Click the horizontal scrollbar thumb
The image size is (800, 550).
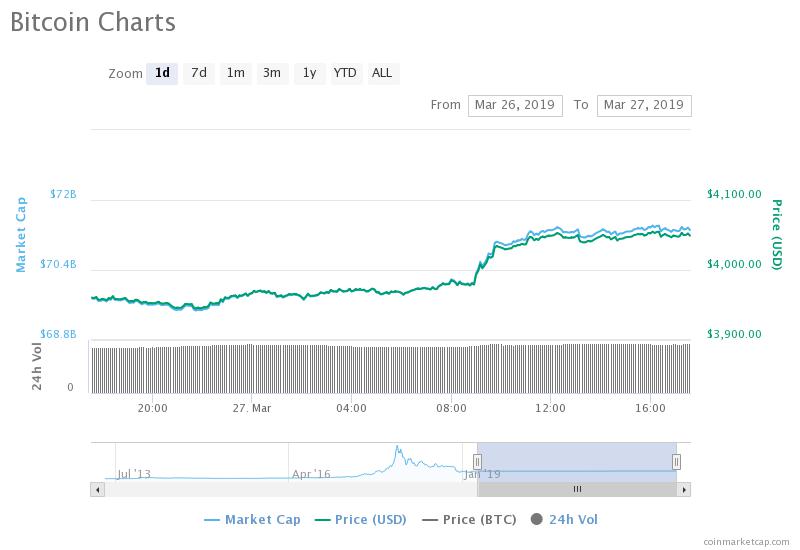pos(577,489)
